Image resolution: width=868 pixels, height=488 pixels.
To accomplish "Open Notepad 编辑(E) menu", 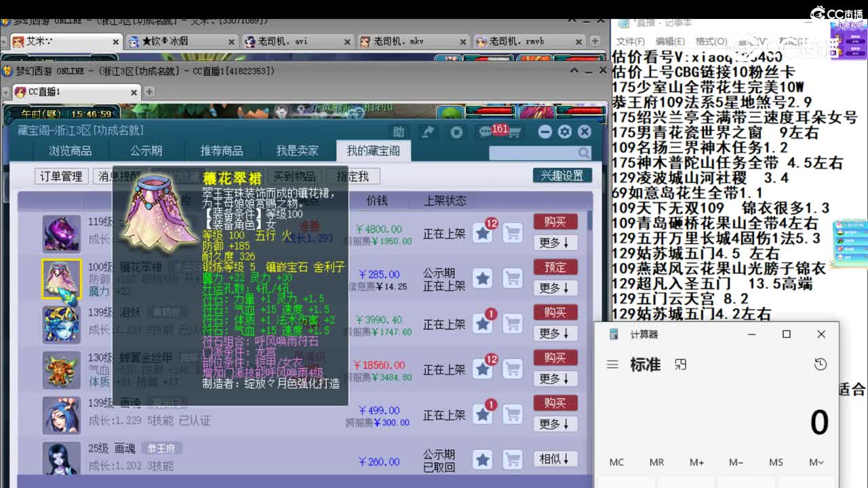I will [670, 41].
